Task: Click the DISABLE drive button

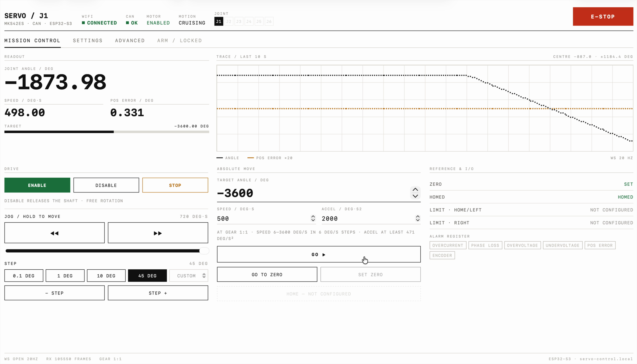Action: coord(106,185)
